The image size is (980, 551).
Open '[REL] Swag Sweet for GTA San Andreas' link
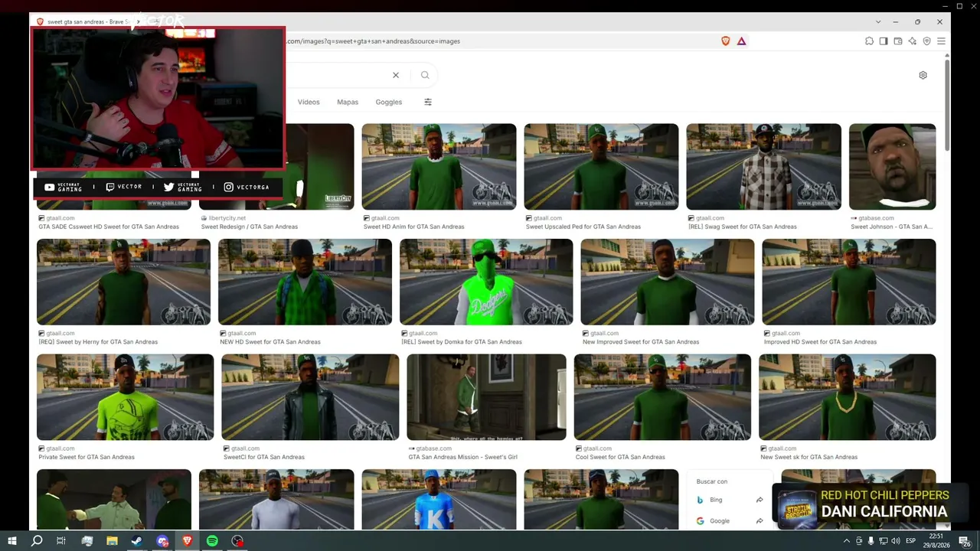tap(743, 227)
